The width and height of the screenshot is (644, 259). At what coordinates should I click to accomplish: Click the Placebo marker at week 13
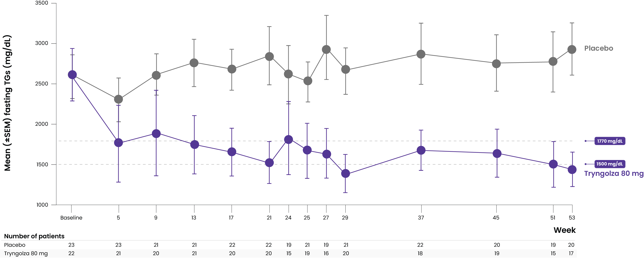[194, 63]
